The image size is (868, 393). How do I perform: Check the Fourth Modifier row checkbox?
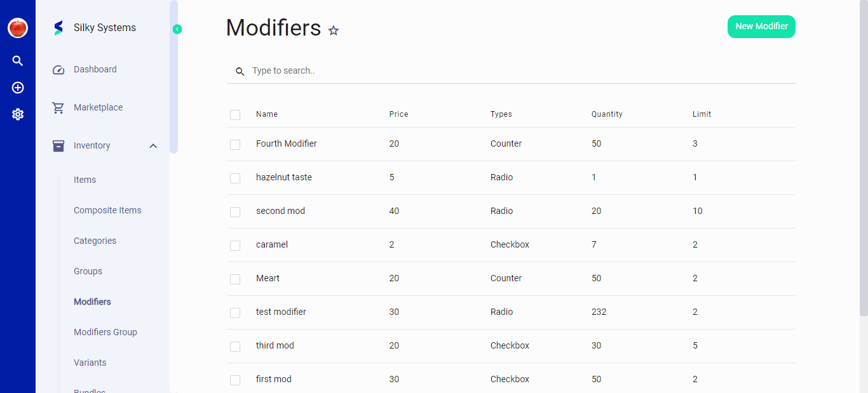235,144
